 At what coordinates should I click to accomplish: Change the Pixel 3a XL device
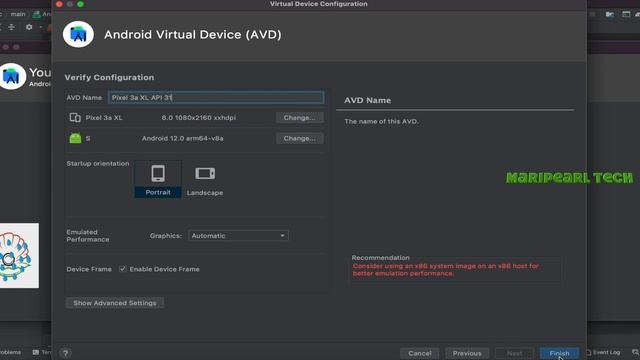click(300, 118)
